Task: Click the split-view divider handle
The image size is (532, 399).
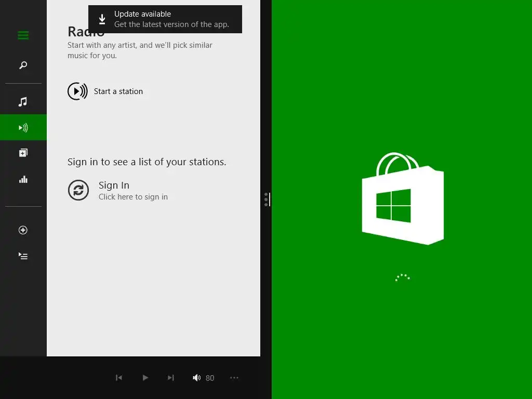Action: pos(267,199)
